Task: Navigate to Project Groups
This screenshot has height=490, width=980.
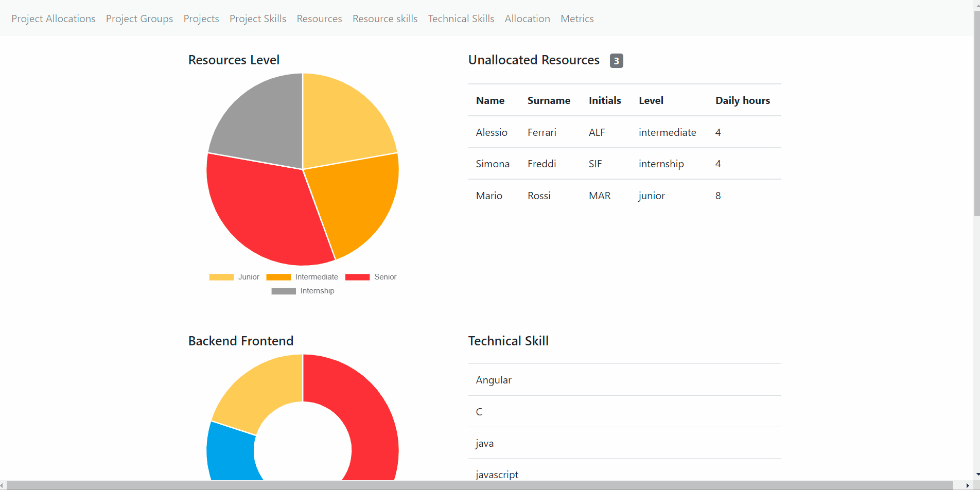Action: [139, 19]
